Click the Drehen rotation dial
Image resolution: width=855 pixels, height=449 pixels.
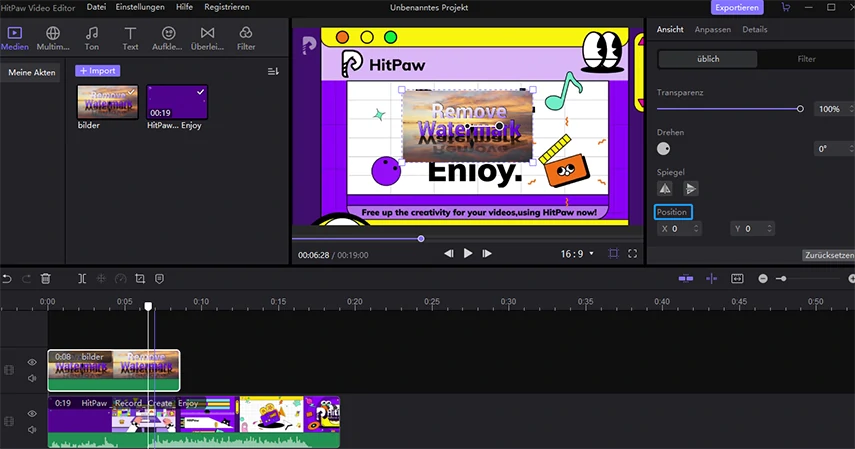coord(664,148)
